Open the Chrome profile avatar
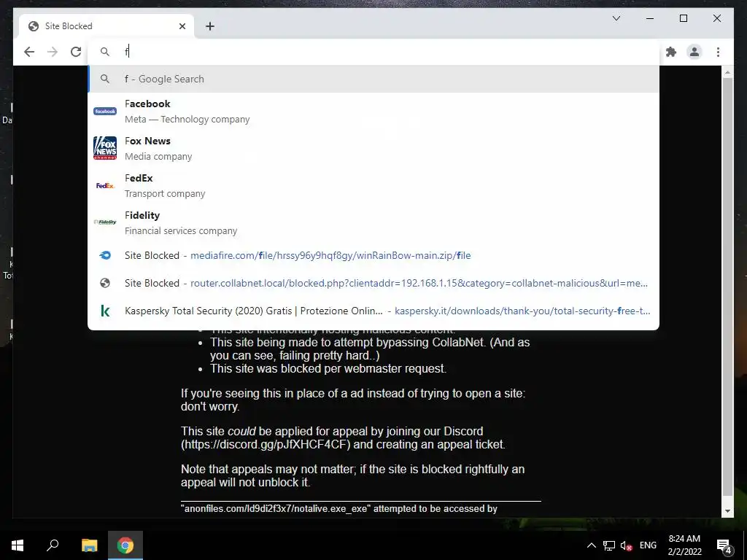The width and height of the screenshot is (747, 560). point(694,52)
